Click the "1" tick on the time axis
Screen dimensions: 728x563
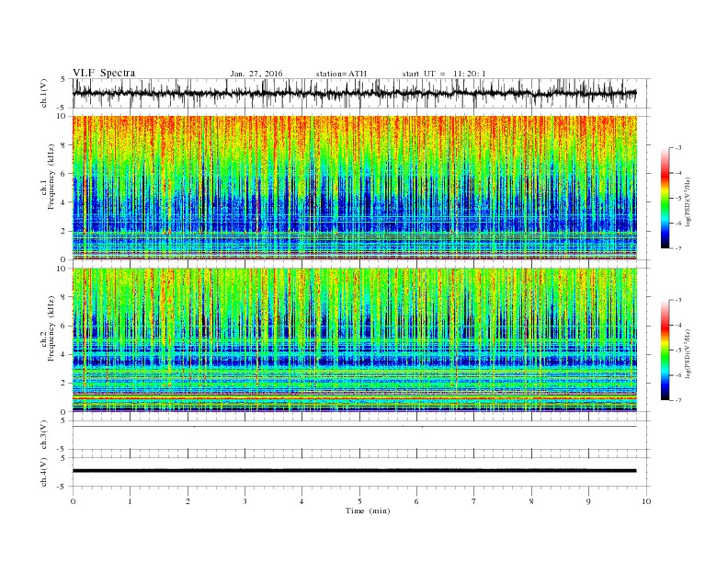click(x=130, y=501)
